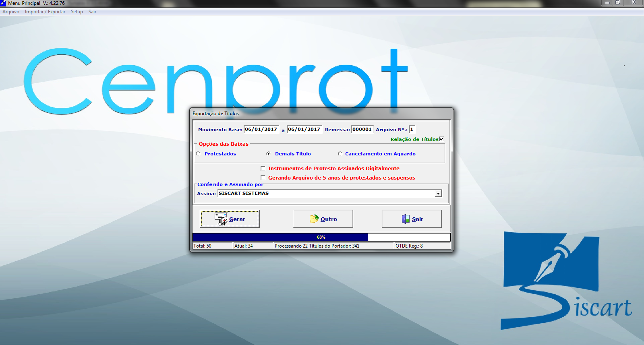Image resolution: width=644 pixels, height=345 pixels.
Task: Click the Gerar button
Action: (230, 219)
